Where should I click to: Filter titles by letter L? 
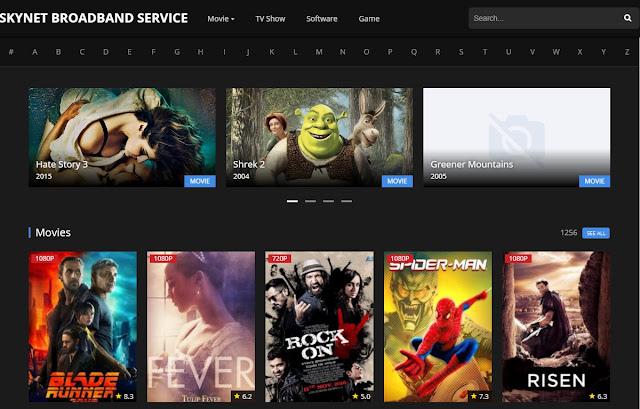[x=295, y=52]
